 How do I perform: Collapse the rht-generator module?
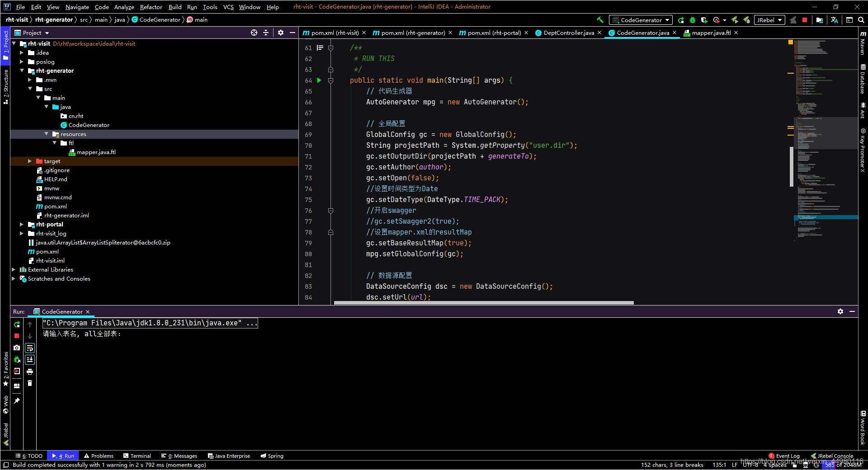tap(22, 70)
